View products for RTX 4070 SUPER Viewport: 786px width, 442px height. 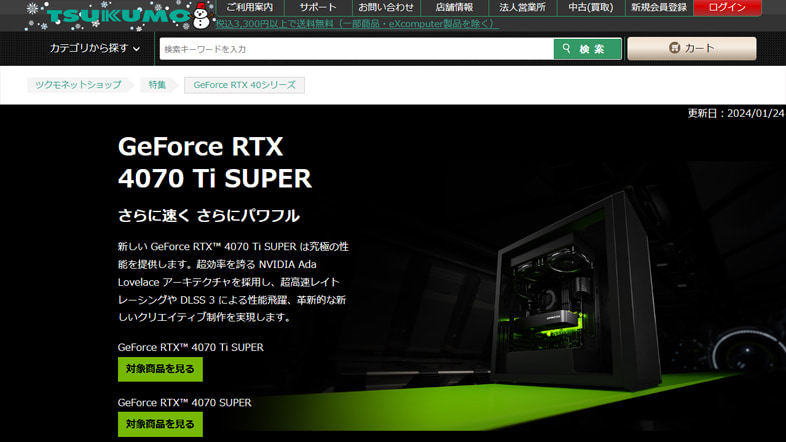pos(160,424)
